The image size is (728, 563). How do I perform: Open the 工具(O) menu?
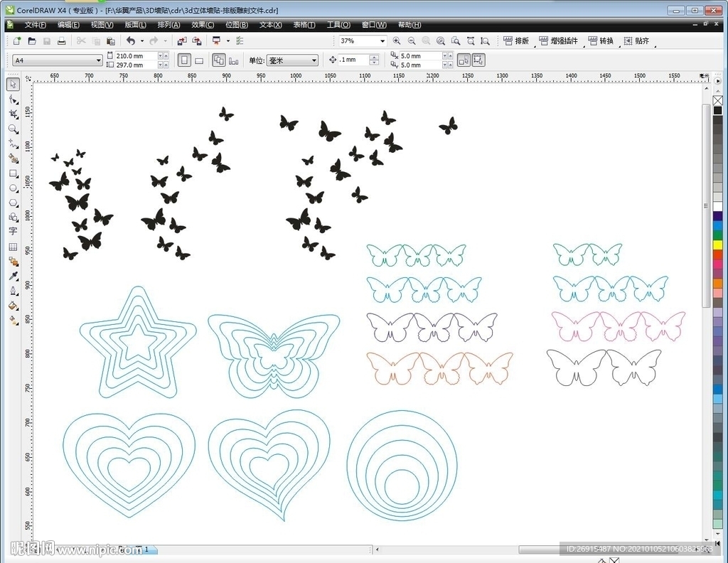[x=338, y=25]
